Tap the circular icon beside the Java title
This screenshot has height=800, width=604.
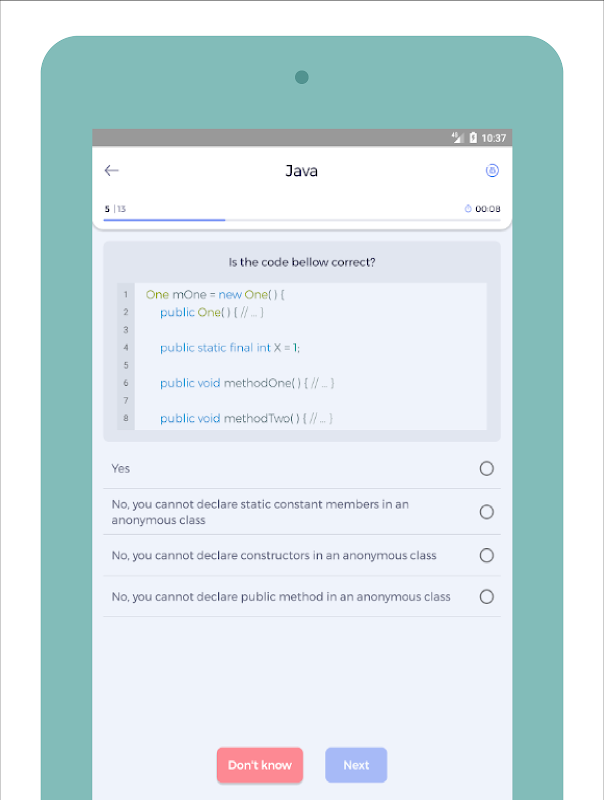492,170
